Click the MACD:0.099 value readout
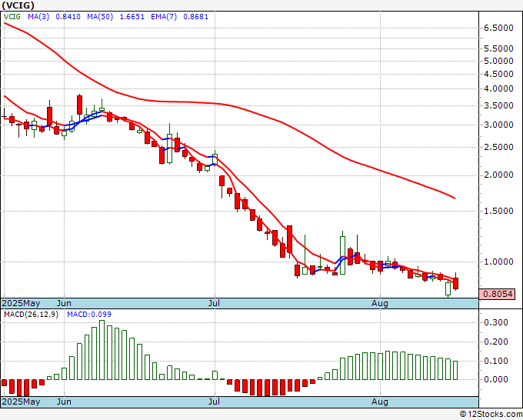Screen dimensions: 523x420 click(x=89, y=315)
